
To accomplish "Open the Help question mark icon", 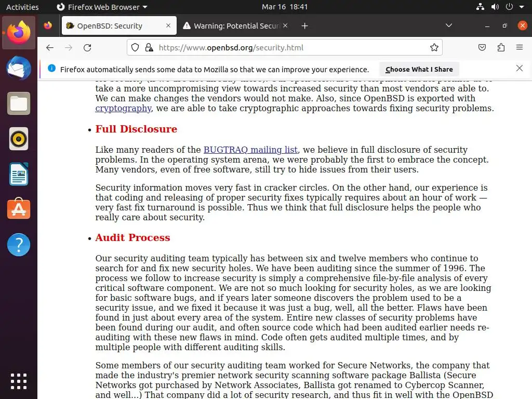I will [x=19, y=245].
